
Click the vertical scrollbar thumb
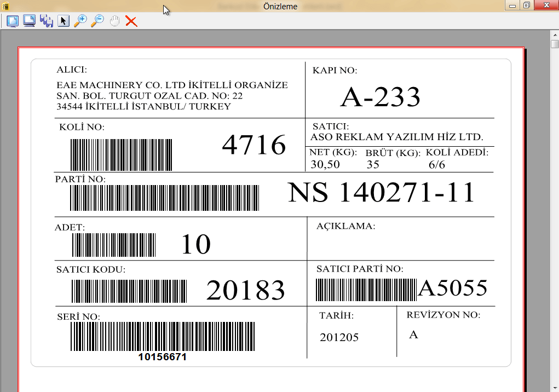555,44
